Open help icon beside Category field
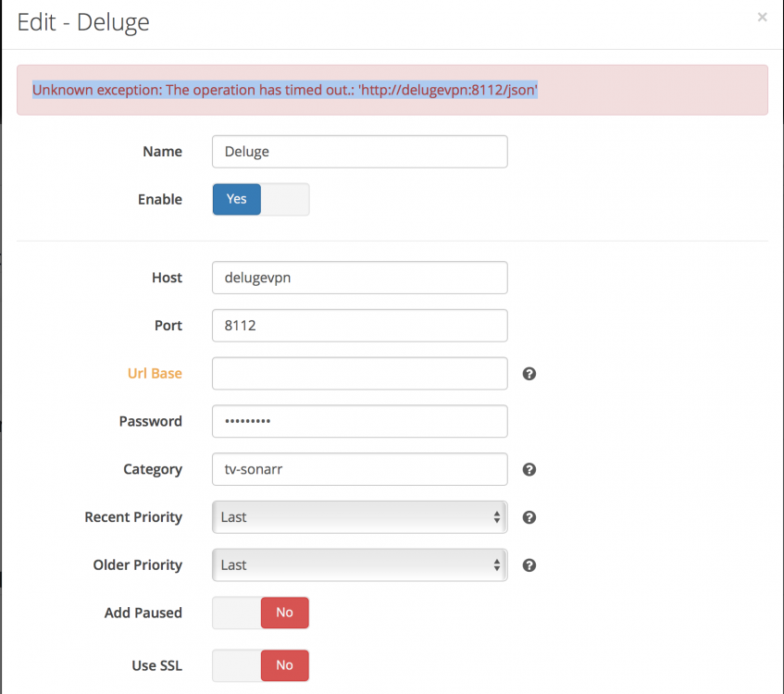Screen dimensions: 784x694 point(529,469)
